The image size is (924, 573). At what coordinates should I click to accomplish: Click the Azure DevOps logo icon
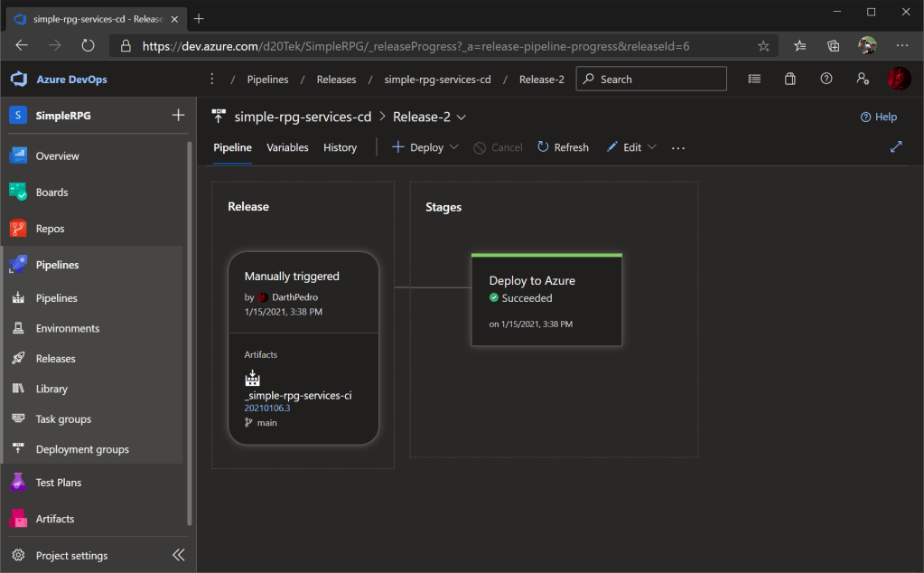[19, 80]
